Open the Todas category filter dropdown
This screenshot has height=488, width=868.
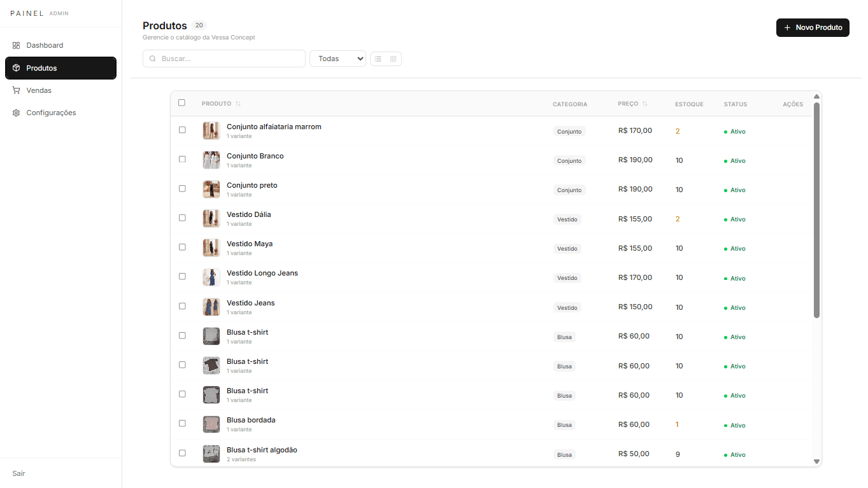tap(338, 59)
